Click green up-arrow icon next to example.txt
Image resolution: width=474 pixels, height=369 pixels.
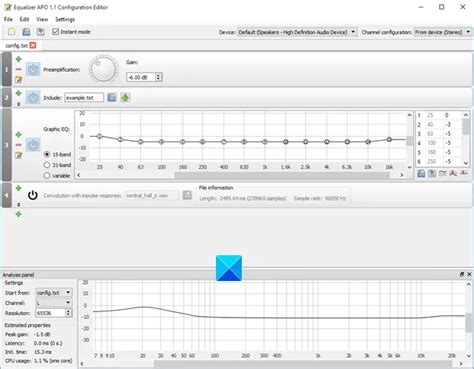point(125,97)
